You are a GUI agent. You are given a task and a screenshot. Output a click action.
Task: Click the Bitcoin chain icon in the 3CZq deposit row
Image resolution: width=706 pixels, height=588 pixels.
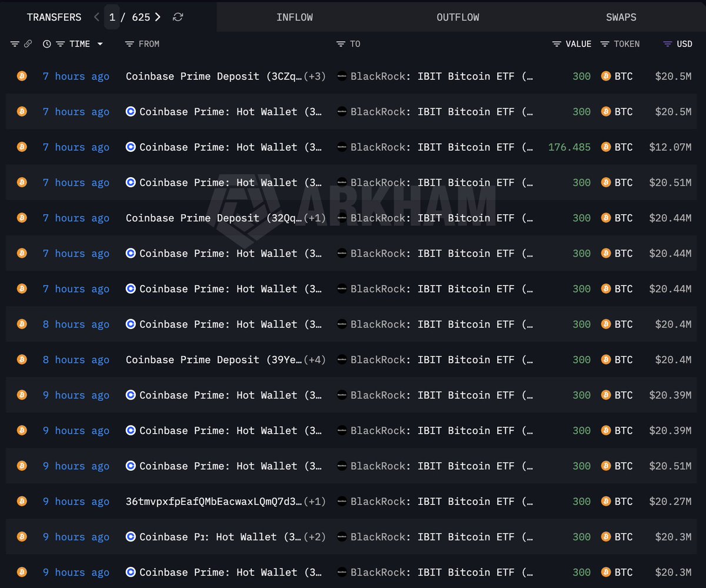click(x=22, y=76)
